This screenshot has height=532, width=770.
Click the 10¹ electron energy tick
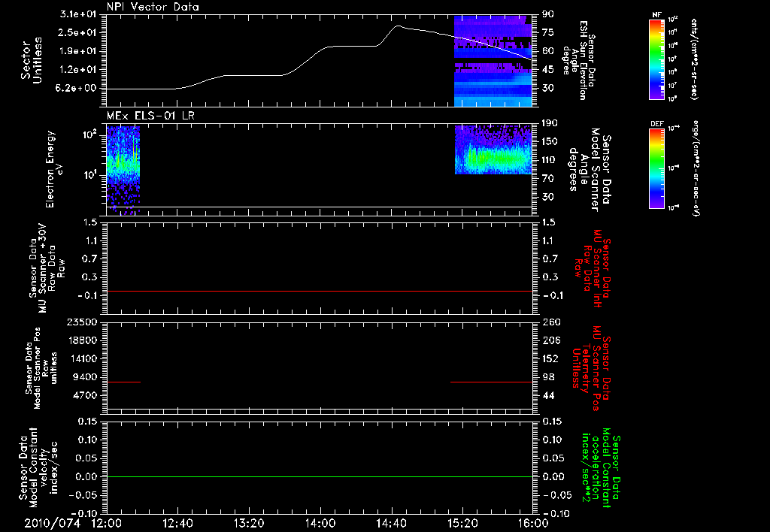[x=91, y=175]
